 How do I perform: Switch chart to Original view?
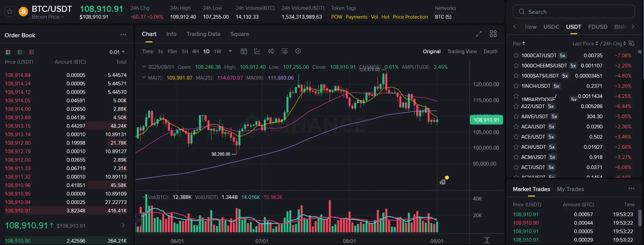pyautogui.click(x=432, y=52)
